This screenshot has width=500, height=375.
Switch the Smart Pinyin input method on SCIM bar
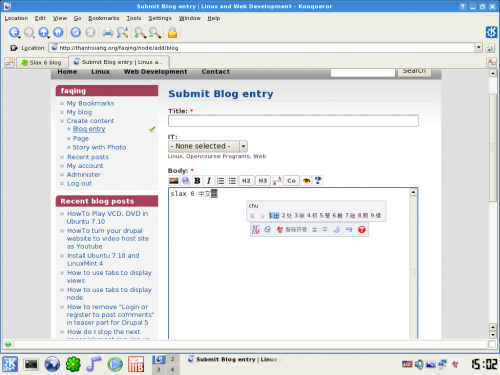[x=292, y=229]
